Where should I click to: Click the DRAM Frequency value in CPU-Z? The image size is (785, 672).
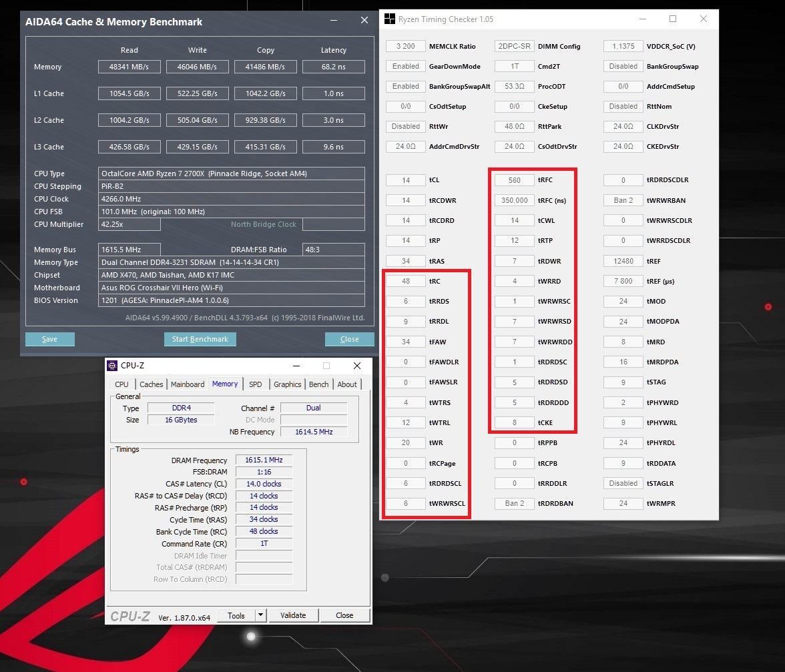tap(264, 460)
